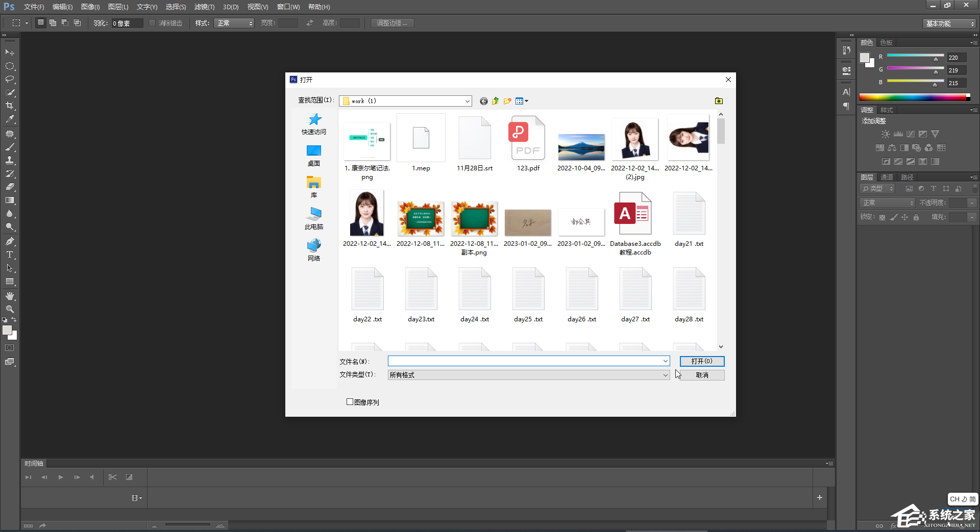Click the go back arrow in Open dialog
Viewport: 980px width, 532px height.
tap(483, 101)
